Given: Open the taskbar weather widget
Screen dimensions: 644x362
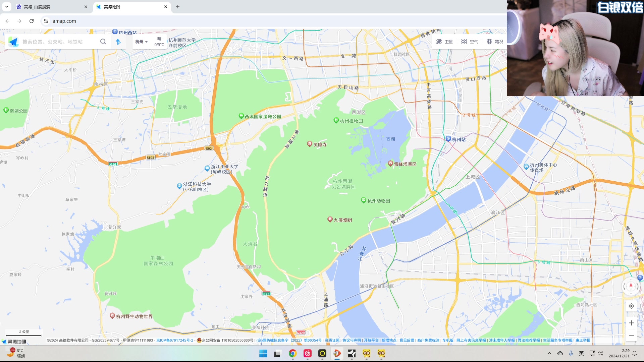Looking at the screenshot, I should pos(16,353).
